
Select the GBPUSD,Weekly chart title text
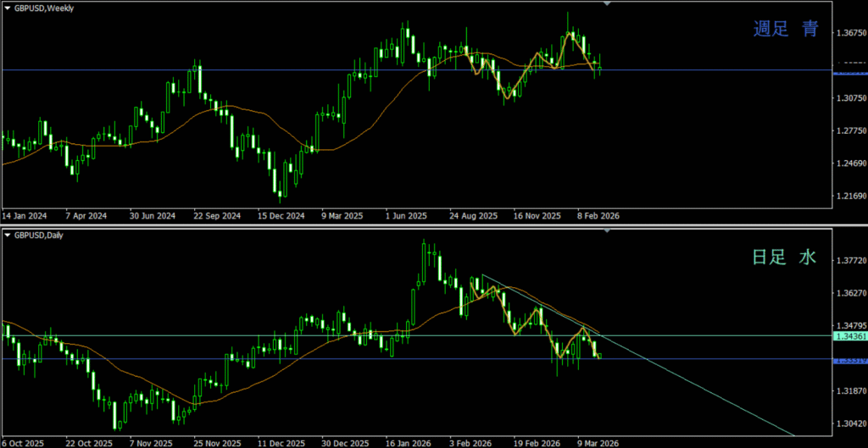point(42,8)
